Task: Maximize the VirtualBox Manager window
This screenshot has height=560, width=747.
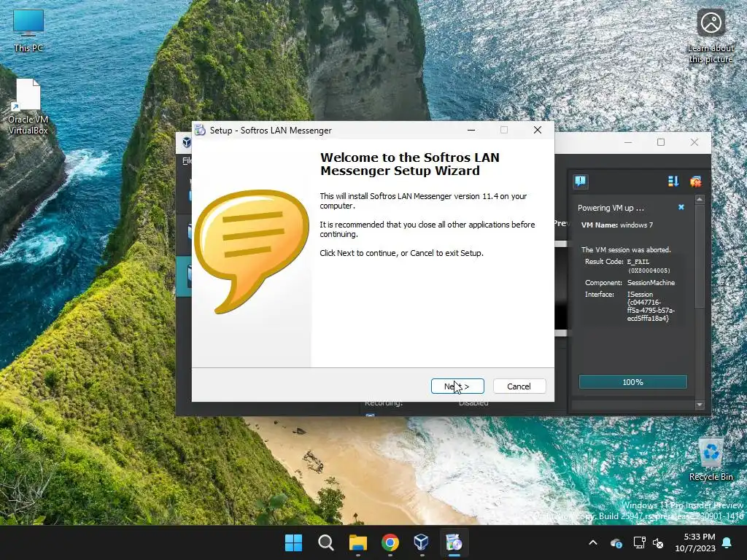Action: click(661, 142)
